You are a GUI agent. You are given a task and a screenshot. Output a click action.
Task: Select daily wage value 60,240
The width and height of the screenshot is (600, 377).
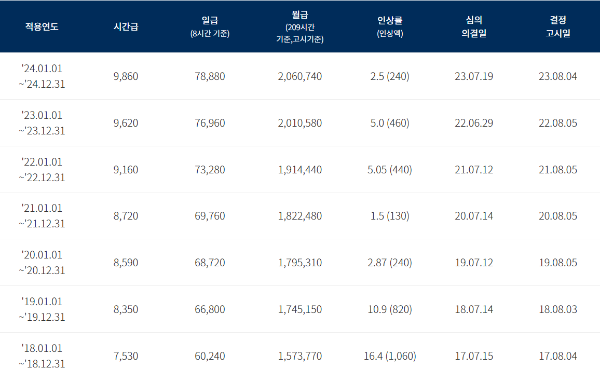click(x=210, y=356)
